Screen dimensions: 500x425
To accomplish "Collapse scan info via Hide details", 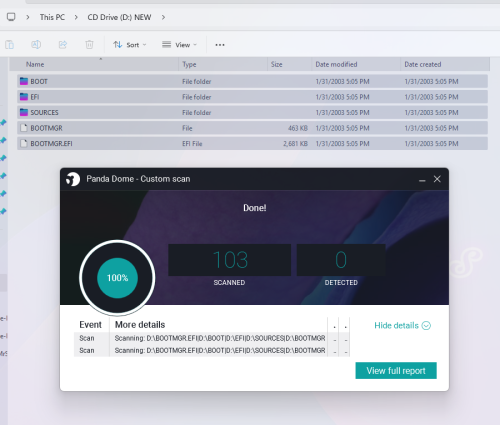I will tap(402, 325).
